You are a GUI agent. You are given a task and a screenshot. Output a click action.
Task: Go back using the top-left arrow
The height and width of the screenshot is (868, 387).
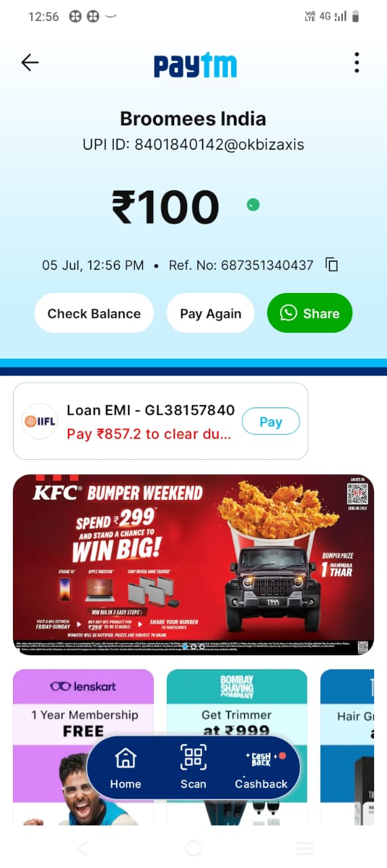[x=30, y=62]
